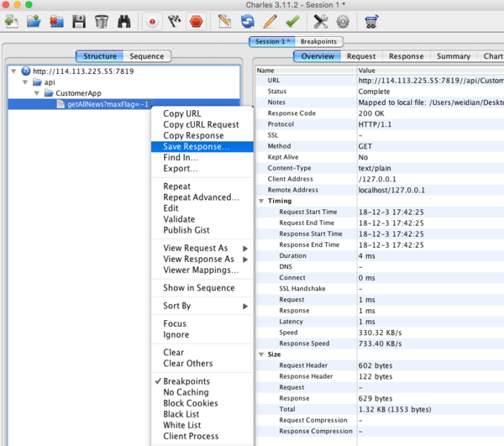The image size is (504, 446).
Task: Clear session using trash can icon
Action: tap(102, 22)
